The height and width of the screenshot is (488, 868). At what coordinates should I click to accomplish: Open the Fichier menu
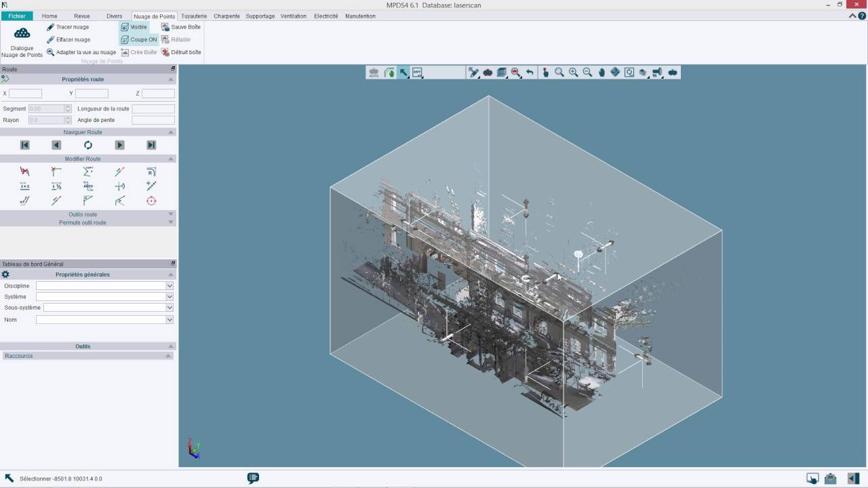coord(17,16)
